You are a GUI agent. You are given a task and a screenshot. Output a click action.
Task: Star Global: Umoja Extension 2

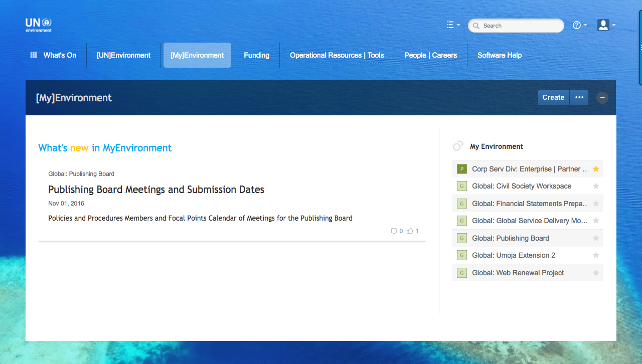pyautogui.click(x=596, y=255)
